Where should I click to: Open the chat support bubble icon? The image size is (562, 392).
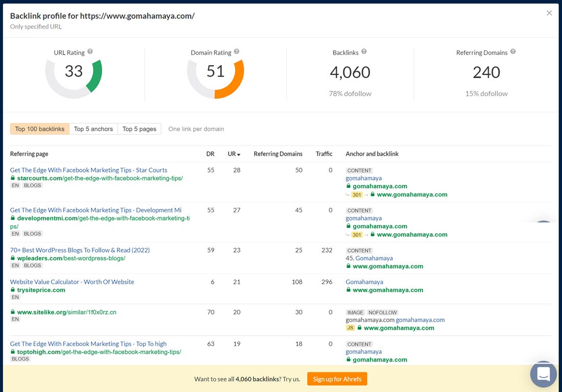[544, 374]
